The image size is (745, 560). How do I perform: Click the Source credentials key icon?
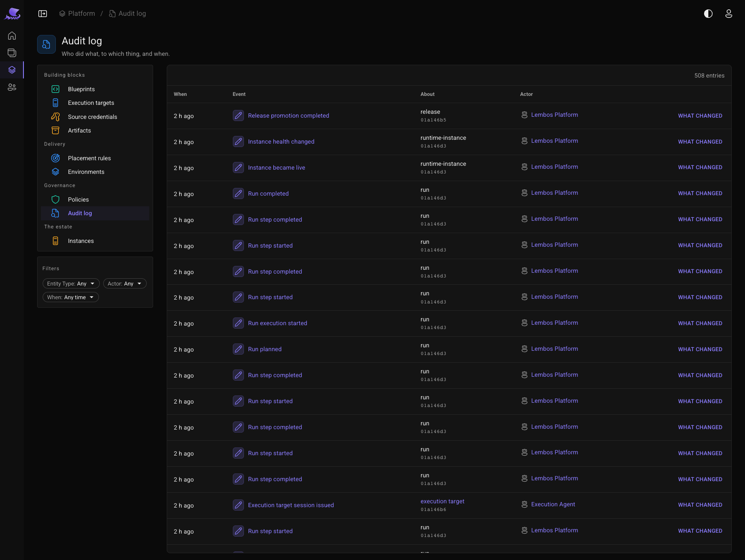click(55, 117)
